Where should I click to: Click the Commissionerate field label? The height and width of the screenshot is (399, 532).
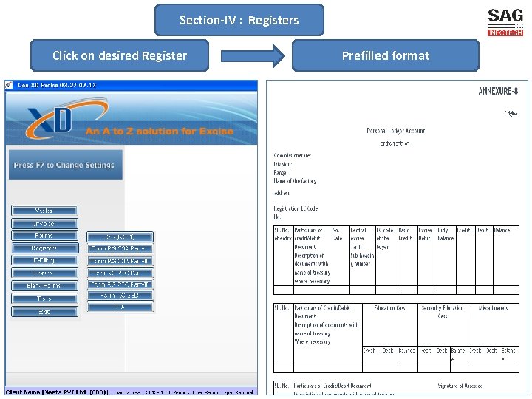292,155
